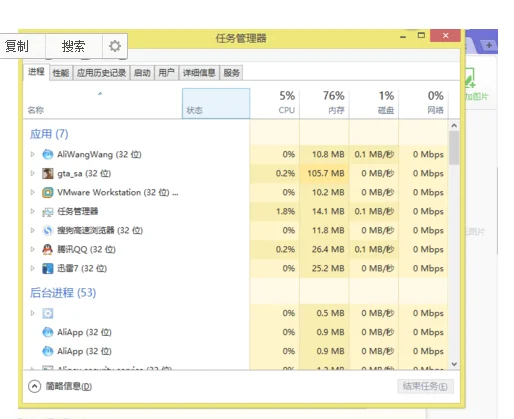Select the 迅雷7 (32 位) name
514x419 pixels.
[x=82, y=268]
